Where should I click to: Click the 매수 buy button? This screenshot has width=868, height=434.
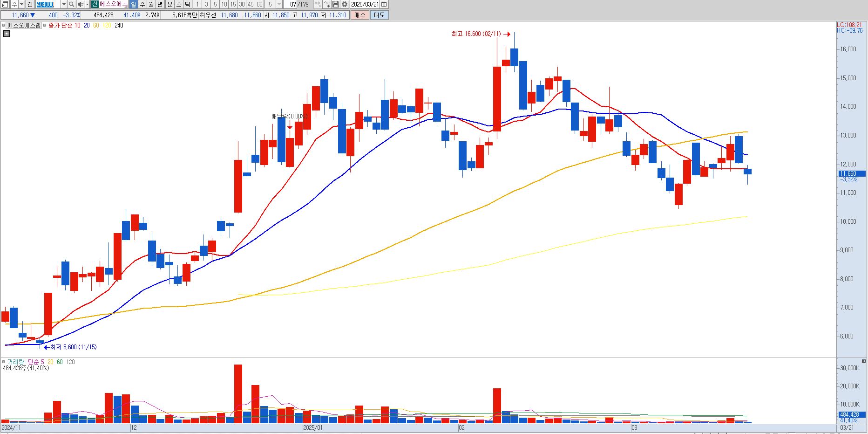click(x=359, y=15)
